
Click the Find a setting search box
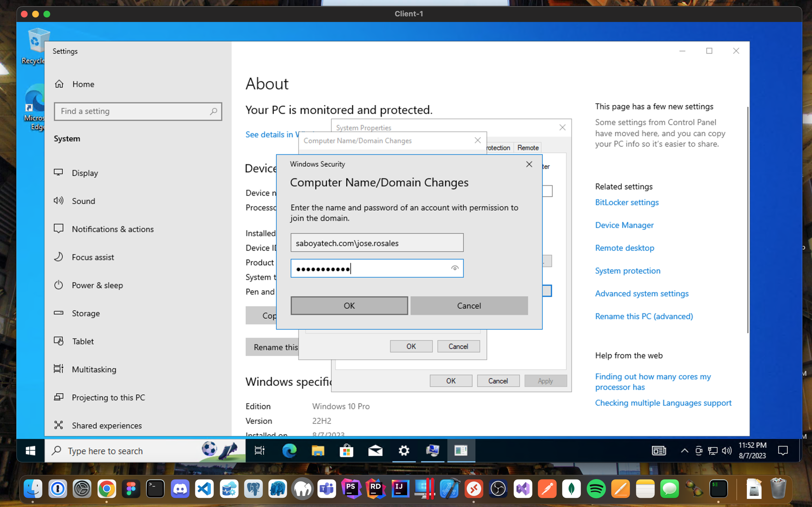point(134,111)
